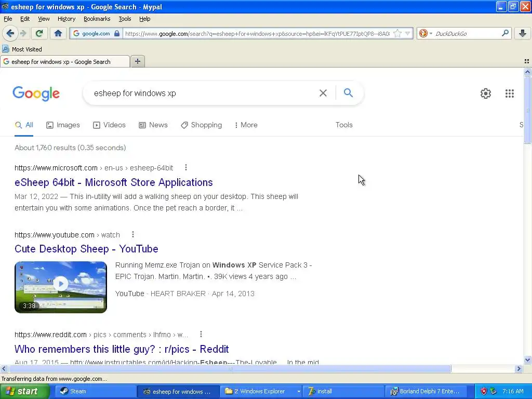The height and width of the screenshot is (399, 532).
Task: Play the 3:38 YouTube video thumbnail
Action: 61,287
